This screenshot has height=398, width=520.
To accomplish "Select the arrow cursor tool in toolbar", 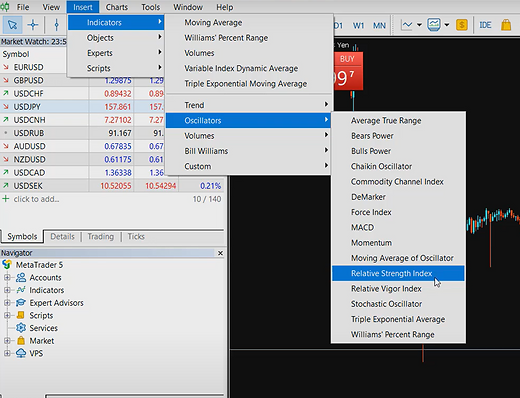I will (x=12, y=25).
